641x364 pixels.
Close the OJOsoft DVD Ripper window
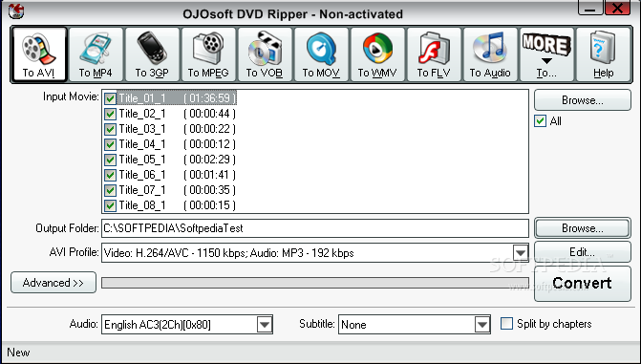pos(618,9)
